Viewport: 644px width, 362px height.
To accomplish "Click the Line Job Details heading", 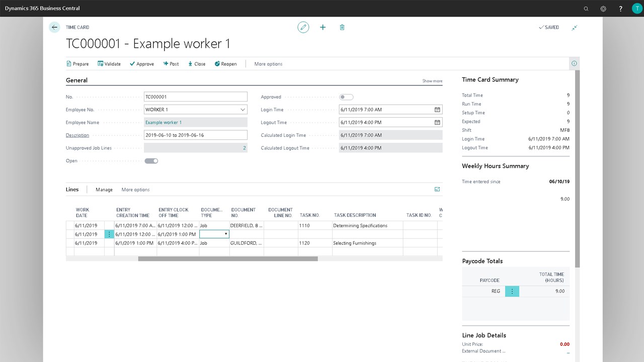I will coord(484,335).
